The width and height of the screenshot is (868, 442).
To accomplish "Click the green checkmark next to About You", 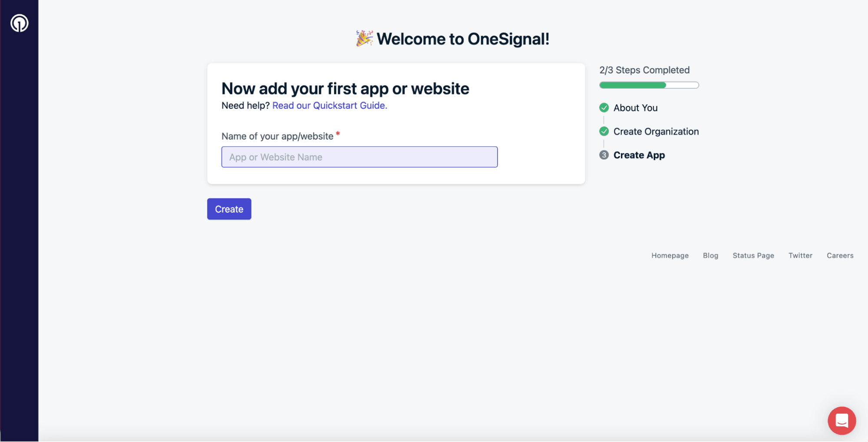I will point(604,108).
